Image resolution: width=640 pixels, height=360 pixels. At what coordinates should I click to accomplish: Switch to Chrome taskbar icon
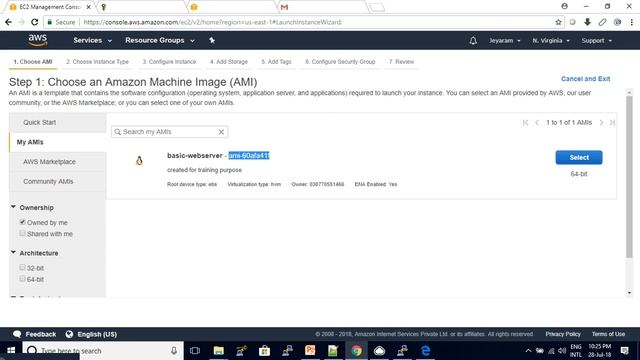(x=356, y=351)
